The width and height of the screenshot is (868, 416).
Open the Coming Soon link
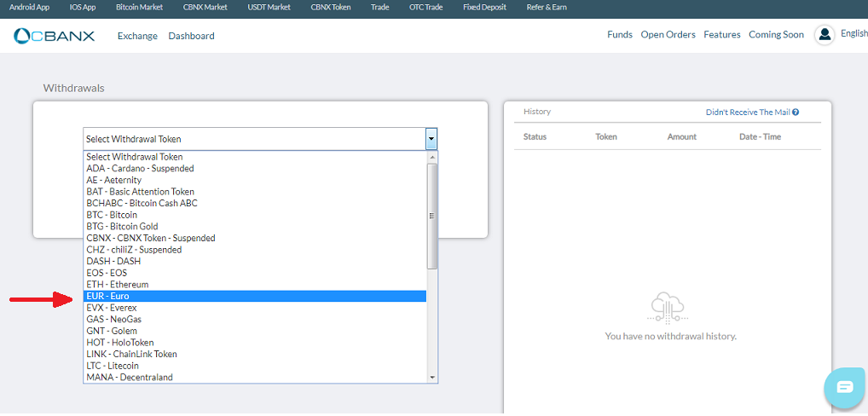776,34
